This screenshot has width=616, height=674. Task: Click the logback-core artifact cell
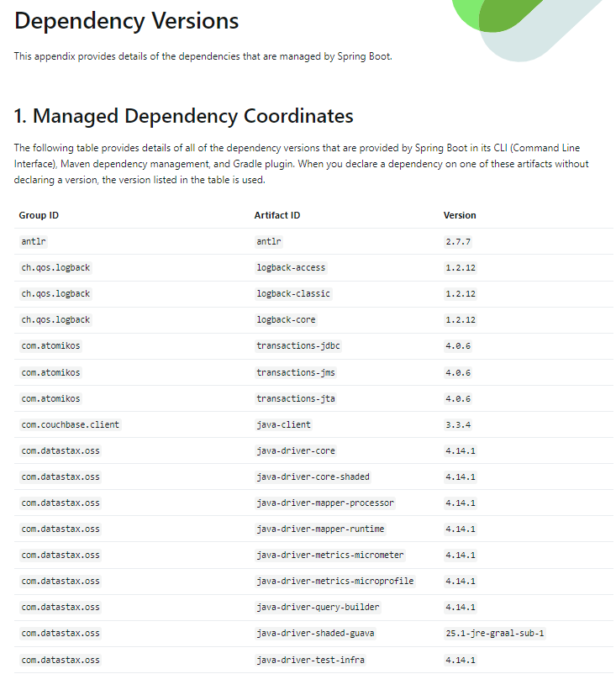(286, 320)
